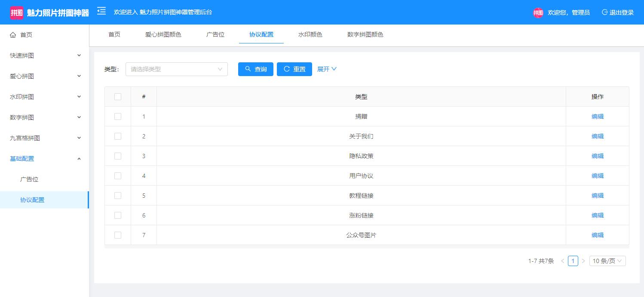The height and width of the screenshot is (297, 644).
Task: Click 编辑 for the 用户协议 row
Action: (x=598, y=176)
